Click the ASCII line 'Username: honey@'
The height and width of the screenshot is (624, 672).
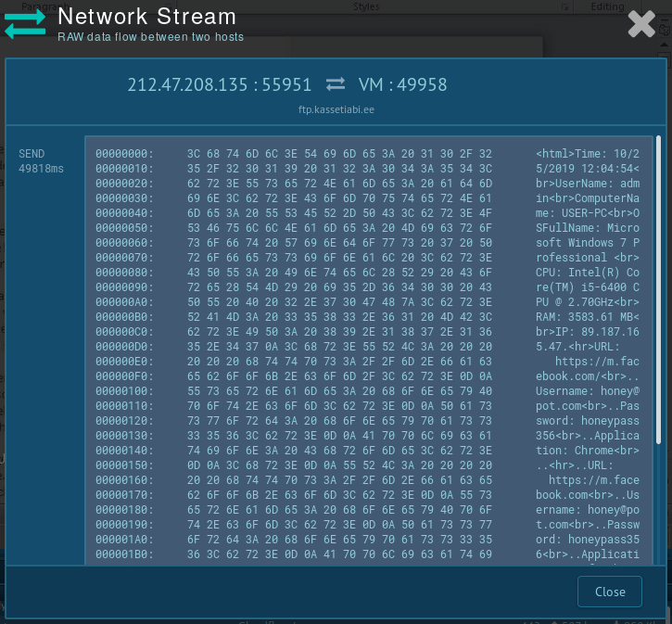588,390
